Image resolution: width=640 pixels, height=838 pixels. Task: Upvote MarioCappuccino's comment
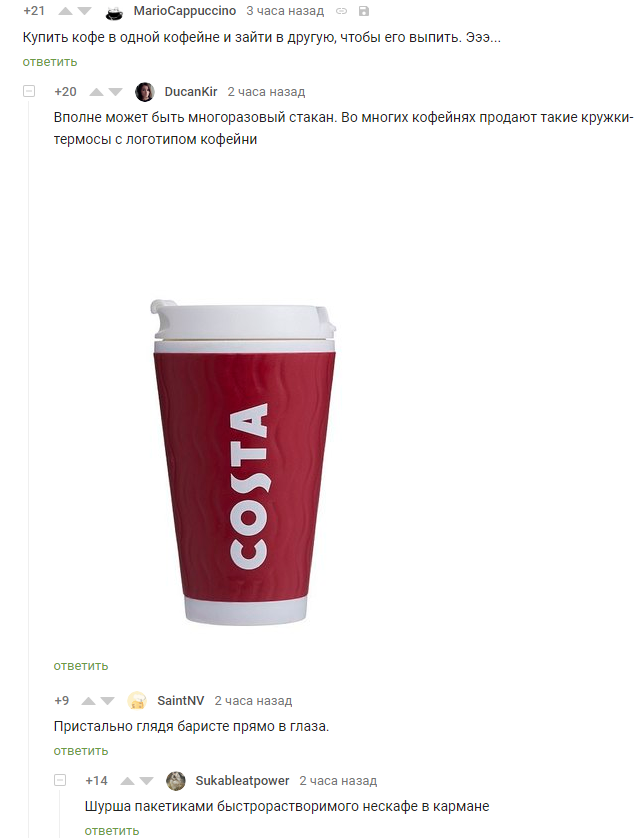[65, 11]
